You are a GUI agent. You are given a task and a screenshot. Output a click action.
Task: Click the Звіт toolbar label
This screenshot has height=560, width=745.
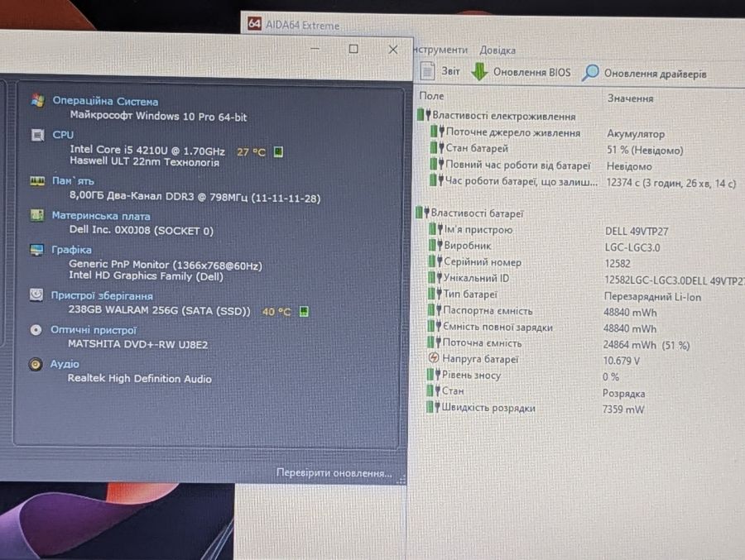[450, 71]
